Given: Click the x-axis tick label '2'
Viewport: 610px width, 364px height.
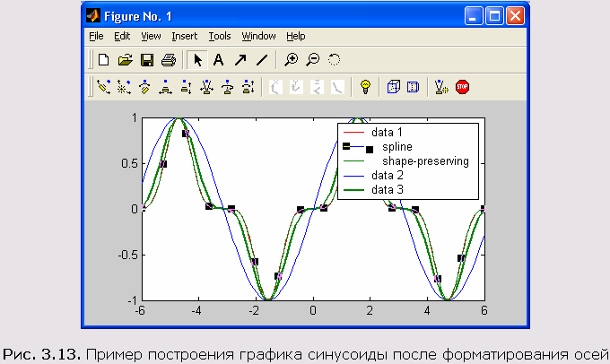Looking at the screenshot, I should coord(370,310).
